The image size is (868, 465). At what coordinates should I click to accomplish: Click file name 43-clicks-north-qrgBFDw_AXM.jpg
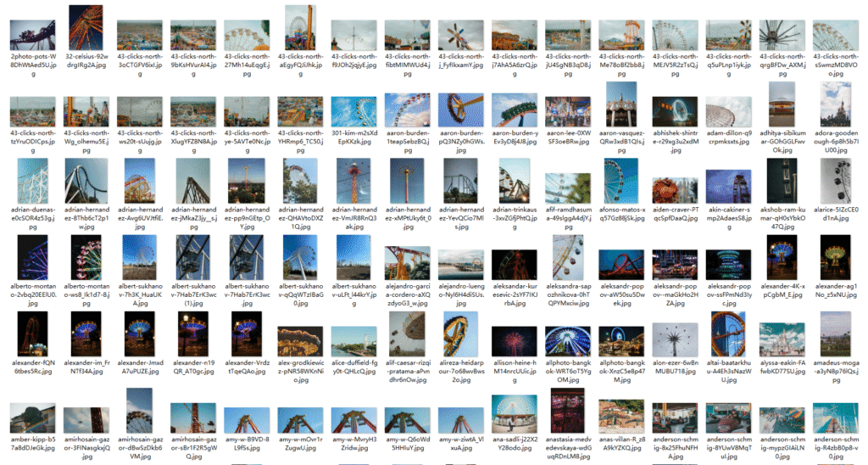(x=782, y=64)
